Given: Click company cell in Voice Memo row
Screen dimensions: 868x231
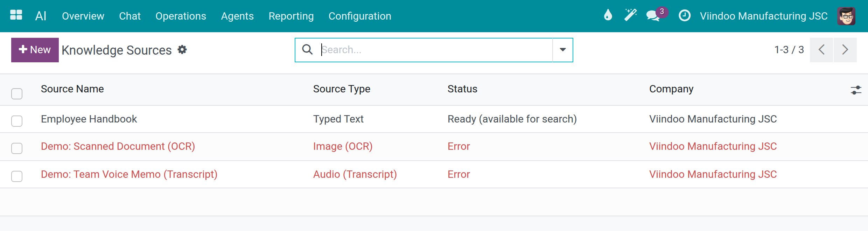Looking at the screenshot, I should coord(713,174).
